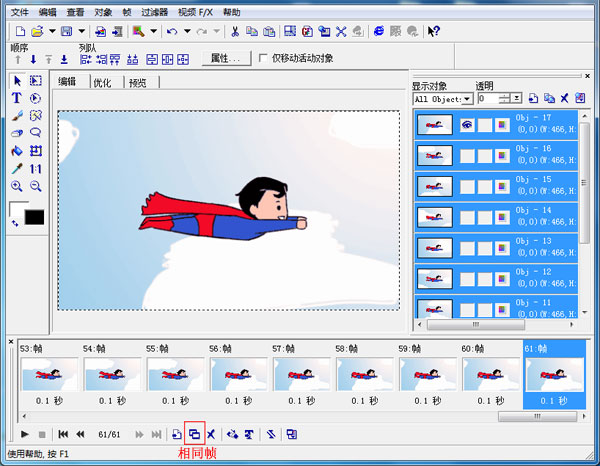Viewport: 600px width, 466px height.
Task: Click the Save disk icon
Action: (x=67, y=31)
